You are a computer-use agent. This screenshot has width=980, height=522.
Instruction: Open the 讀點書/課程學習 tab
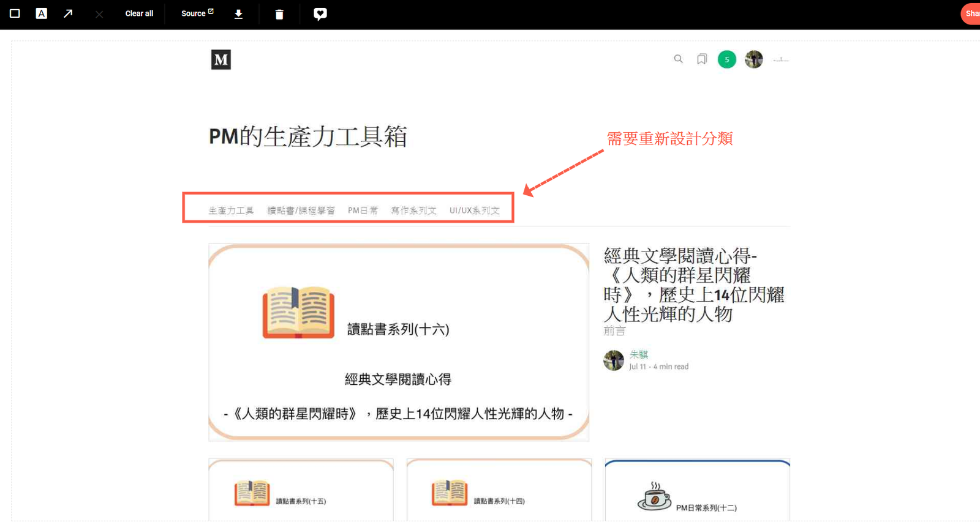(x=301, y=211)
